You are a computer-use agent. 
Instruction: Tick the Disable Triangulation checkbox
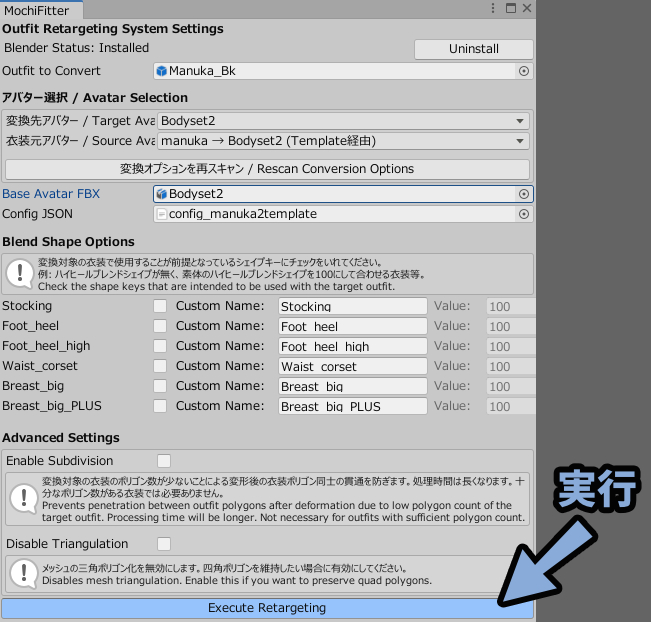164,543
